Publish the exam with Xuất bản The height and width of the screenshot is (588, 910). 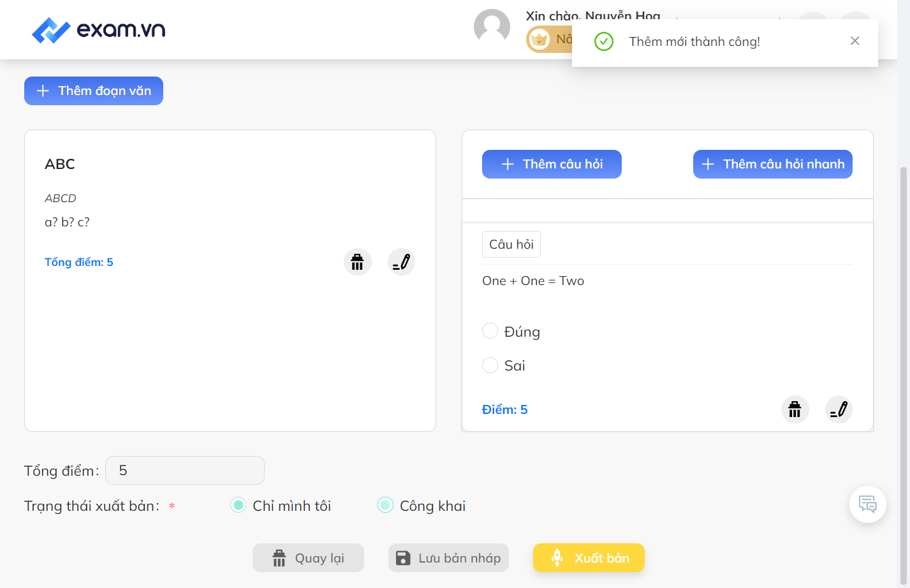click(x=589, y=558)
